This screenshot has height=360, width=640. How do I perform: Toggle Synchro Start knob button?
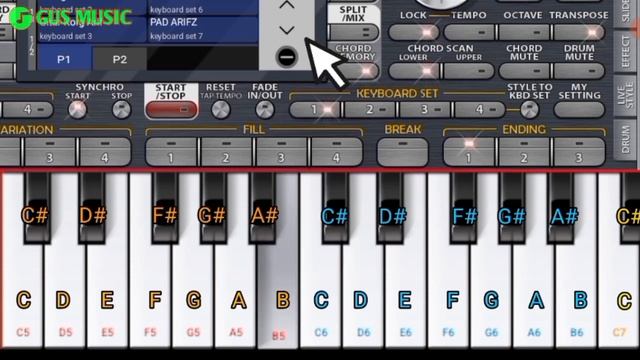[78, 109]
